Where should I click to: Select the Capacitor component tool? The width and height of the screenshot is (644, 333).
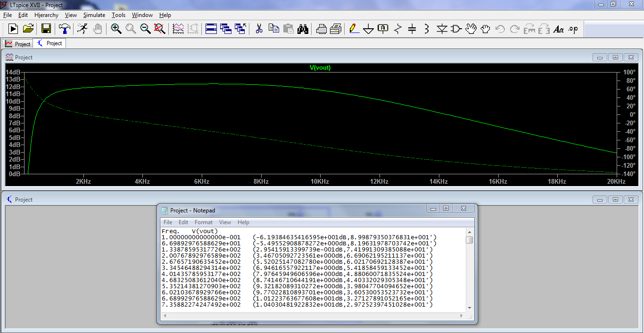pyautogui.click(x=412, y=29)
